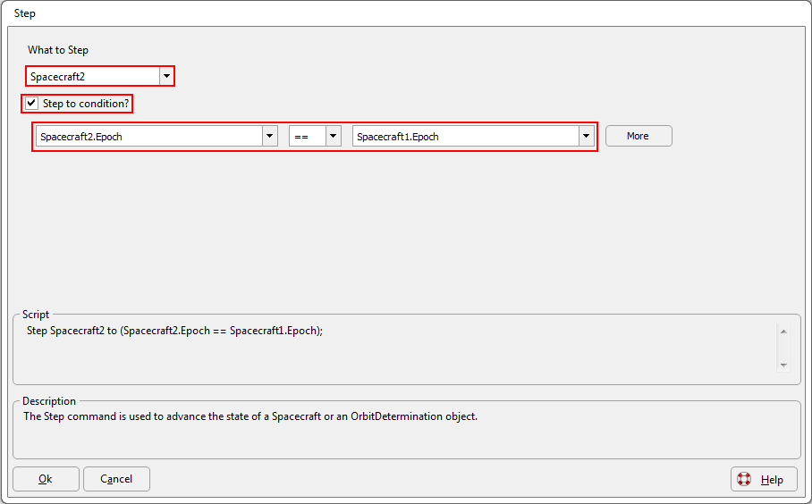This screenshot has width=812, height=504.
Task: Click the Step to condition label text
Action: pos(86,104)
